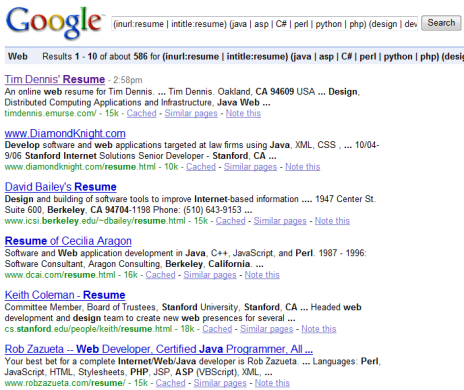This screenshot has height=390, width=464.
Task: Open Cached link for dcai.com result
Action: pos(160,275)
